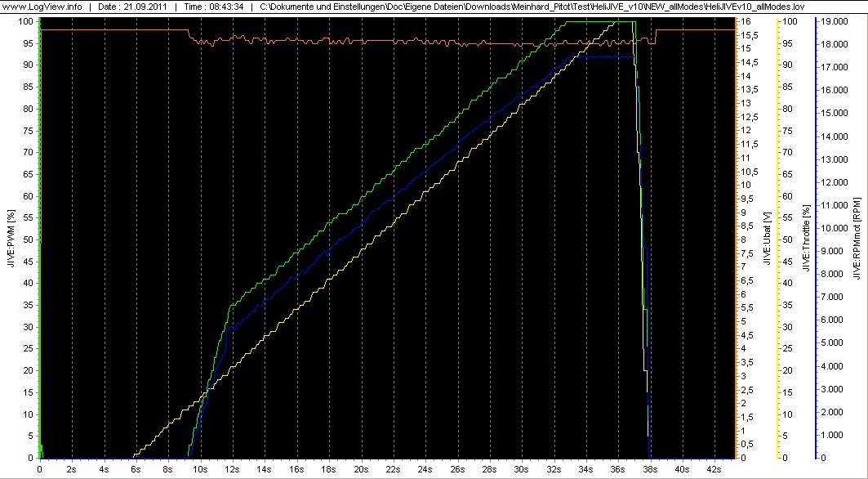Click the 10s time axis tick
Image resolution: width=868 pixels, height=479 pixels.
point(200,468)
